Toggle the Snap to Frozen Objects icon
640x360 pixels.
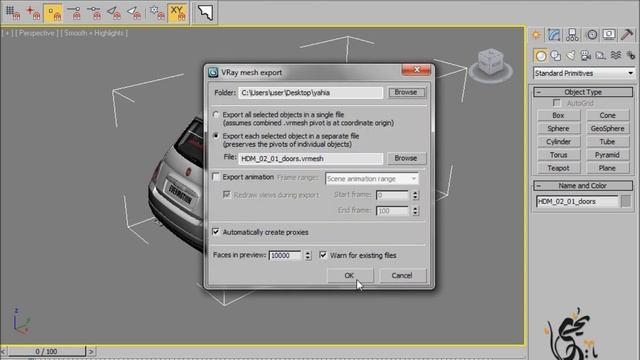[157, 13]
